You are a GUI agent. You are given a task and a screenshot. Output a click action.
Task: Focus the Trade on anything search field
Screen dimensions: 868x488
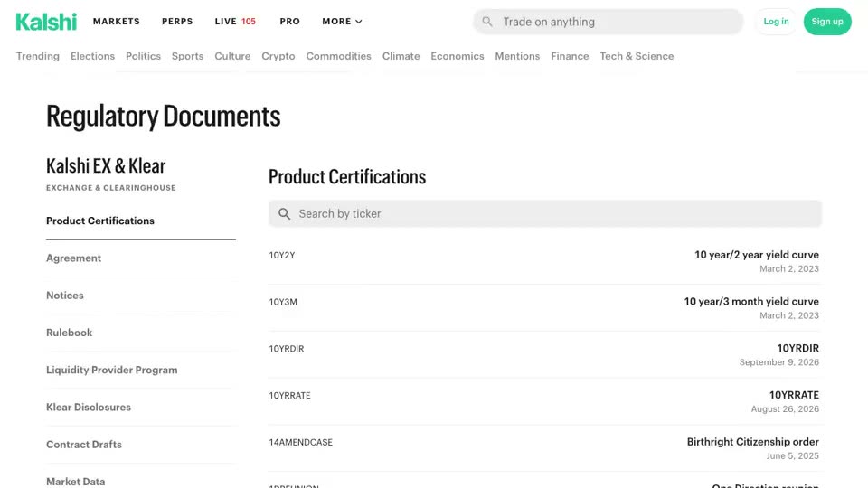(608, 22)
